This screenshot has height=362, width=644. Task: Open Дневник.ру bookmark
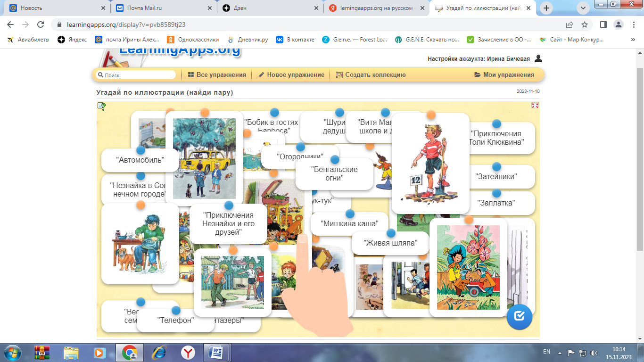tap(248, 40)
